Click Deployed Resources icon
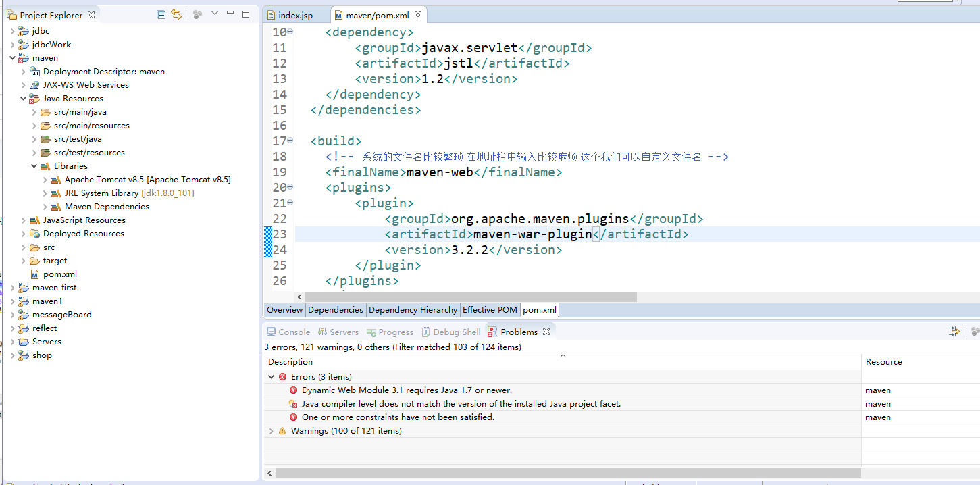 click(35, 233)
